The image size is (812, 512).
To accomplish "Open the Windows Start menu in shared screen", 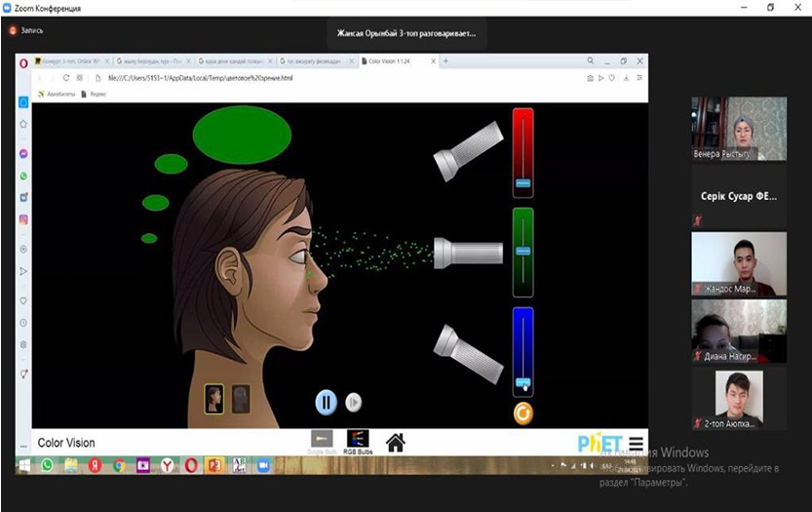I will point(23,465).
